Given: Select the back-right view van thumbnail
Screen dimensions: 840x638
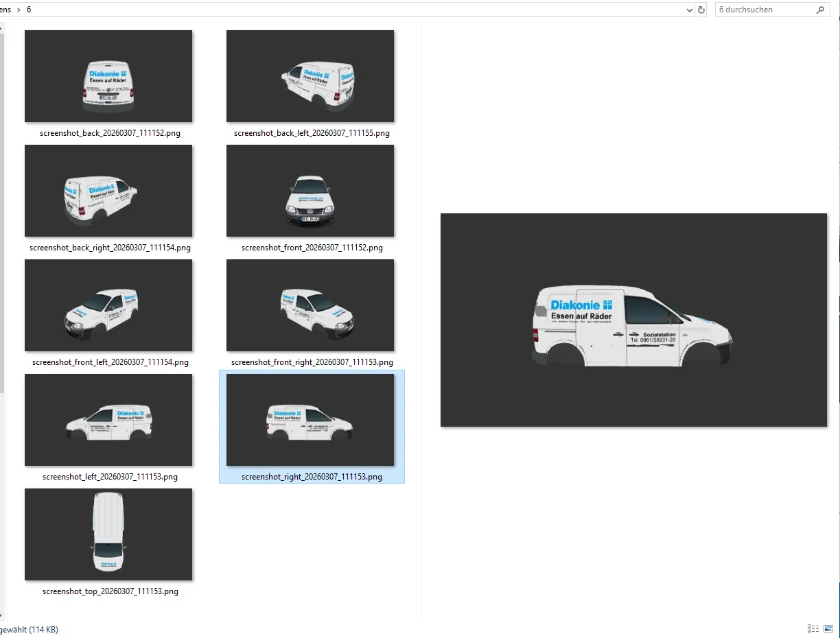Looking at the screenshot, I should tap(108, 191).
